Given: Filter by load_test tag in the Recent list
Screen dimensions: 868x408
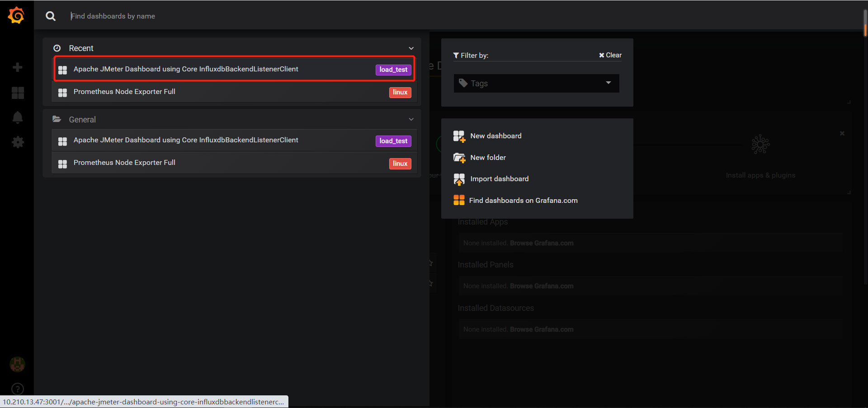Looking at the screenshot, I should pyautogui.click(x=393, y=70).
